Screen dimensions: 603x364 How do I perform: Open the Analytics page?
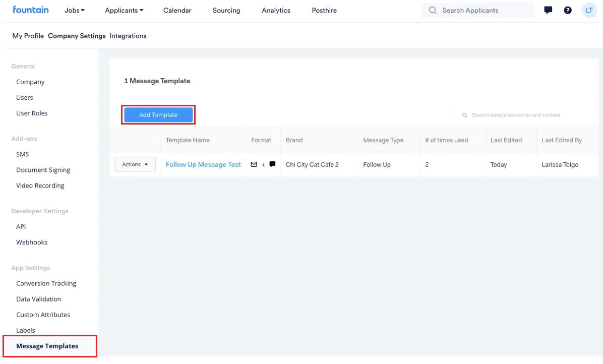tap(276, 11)
